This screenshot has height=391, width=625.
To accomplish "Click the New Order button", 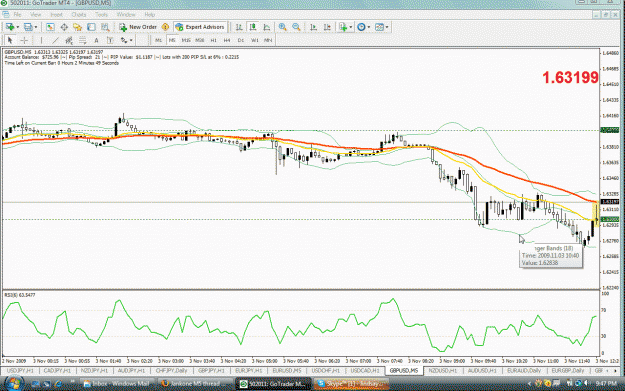I will pyautogui.click(x=138, y=27).
